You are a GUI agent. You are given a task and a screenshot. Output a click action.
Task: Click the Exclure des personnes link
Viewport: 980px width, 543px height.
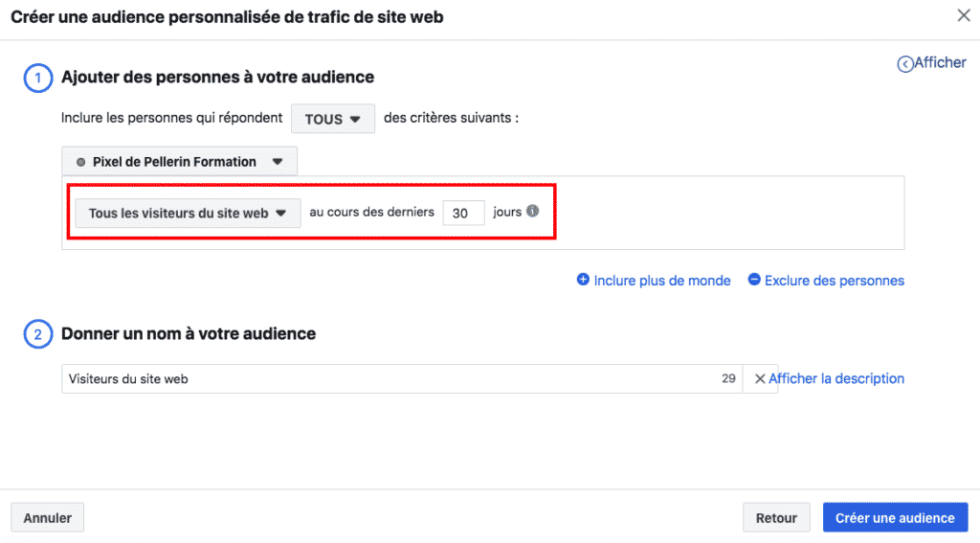(834, 281)
